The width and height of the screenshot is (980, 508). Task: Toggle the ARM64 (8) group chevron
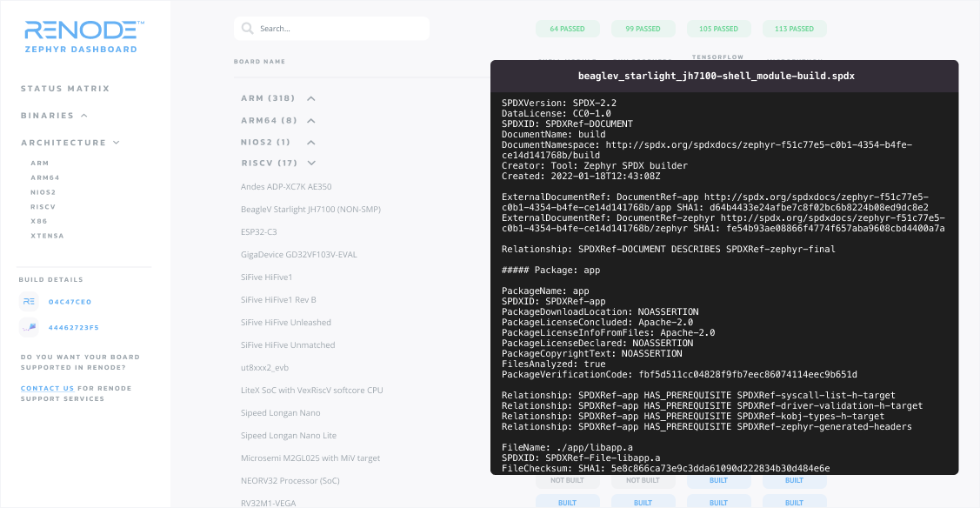point(311,121)
